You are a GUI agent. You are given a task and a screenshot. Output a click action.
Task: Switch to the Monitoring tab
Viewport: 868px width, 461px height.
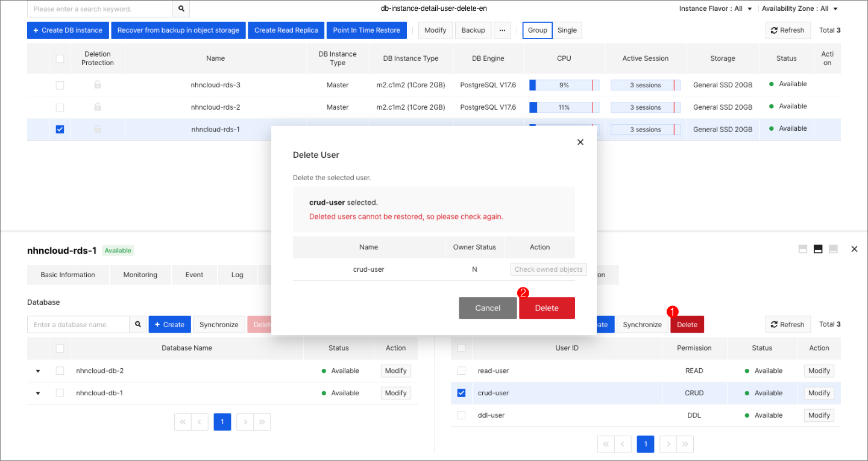[140, 274]
